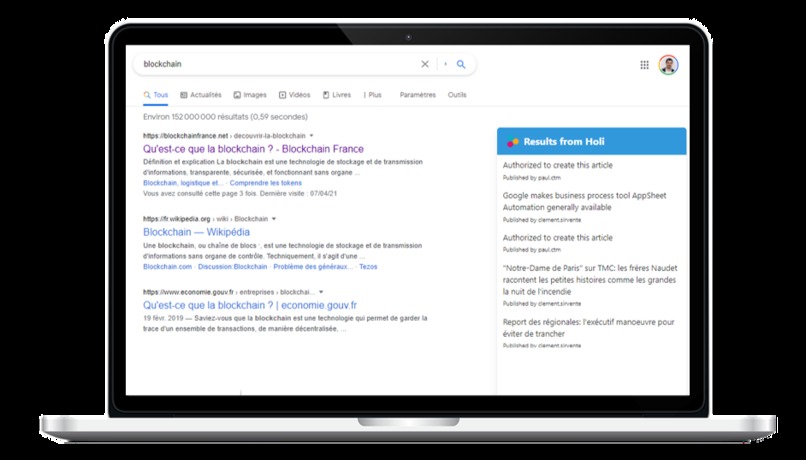Image resolution: width=806 pixels, height=460 pixels.
Task: Click https://www.economie.gouv.fr breadcrumb URL text
Action: tap(188, 292)
